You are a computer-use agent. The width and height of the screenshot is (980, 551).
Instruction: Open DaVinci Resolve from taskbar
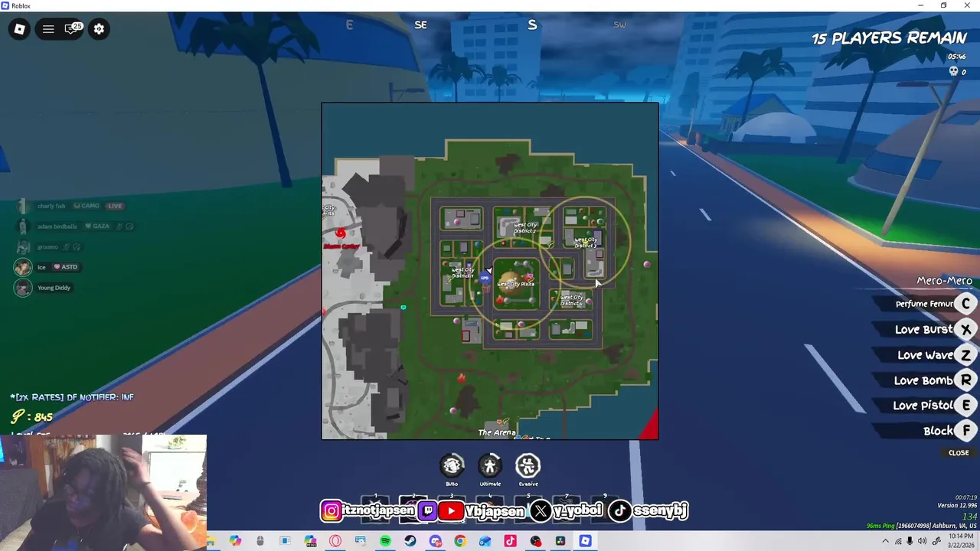pos(560,541)
